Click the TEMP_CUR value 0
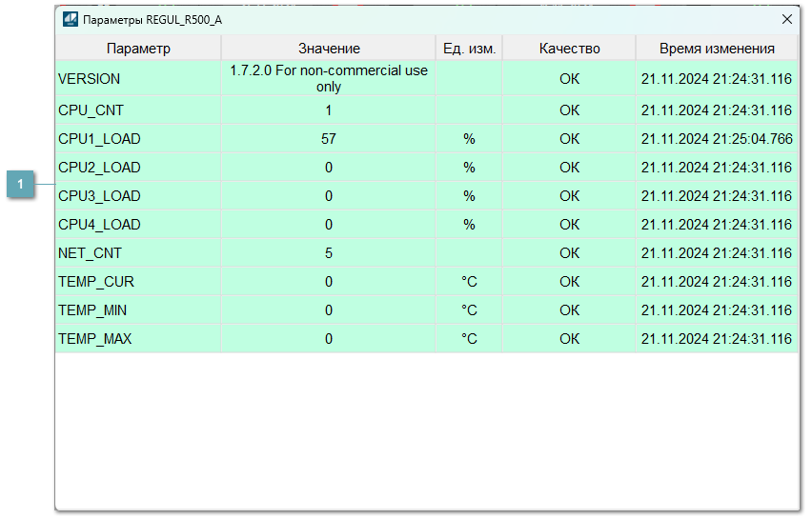The width and height of the screenshot is (812, 519). (328, 281)
